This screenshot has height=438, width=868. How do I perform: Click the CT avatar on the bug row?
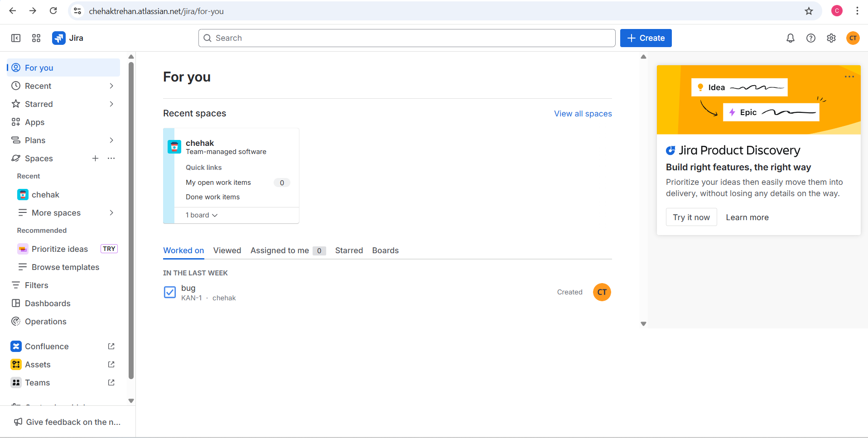point(602,292)
